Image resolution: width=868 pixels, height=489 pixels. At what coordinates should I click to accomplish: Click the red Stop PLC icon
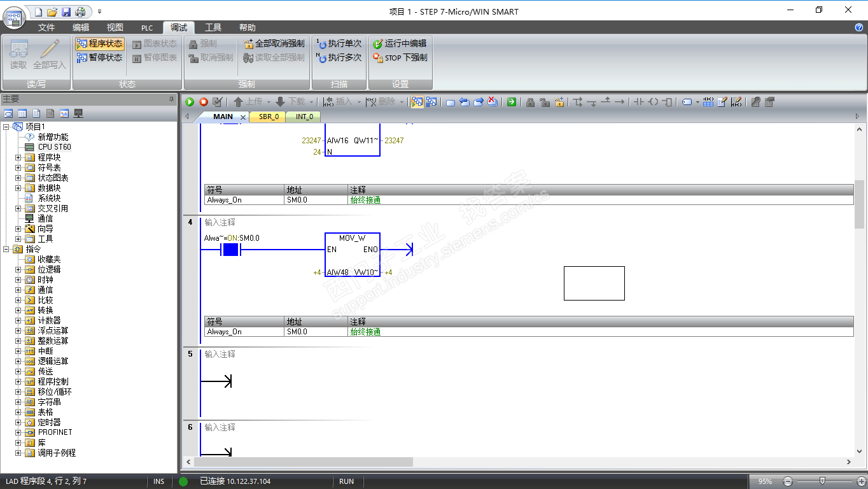[x=204, y=102]
